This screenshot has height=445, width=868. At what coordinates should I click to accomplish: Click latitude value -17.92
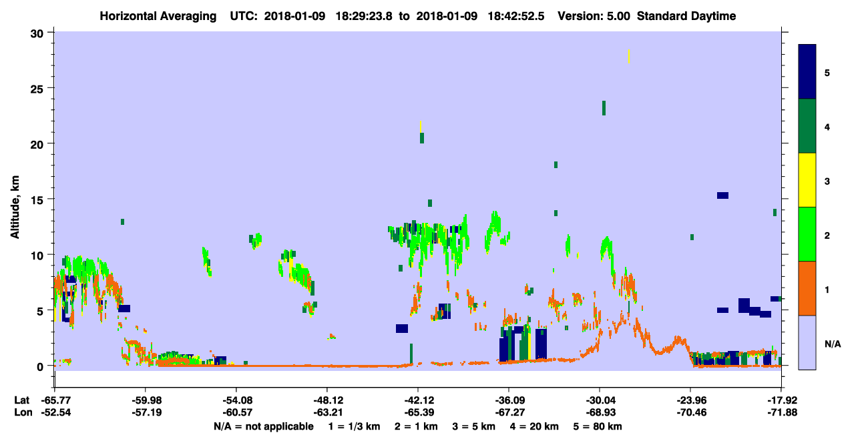click(x=781, y=400)
